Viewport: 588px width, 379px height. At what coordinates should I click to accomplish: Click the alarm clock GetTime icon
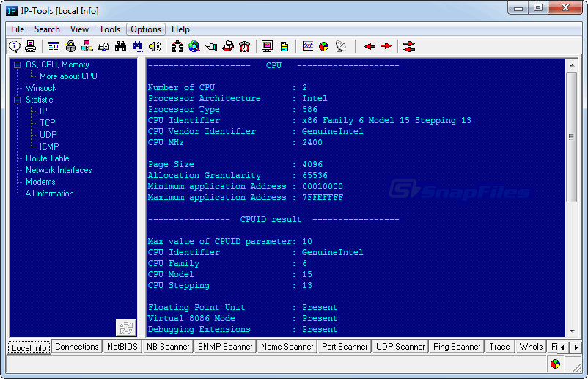tap(245, 46)
